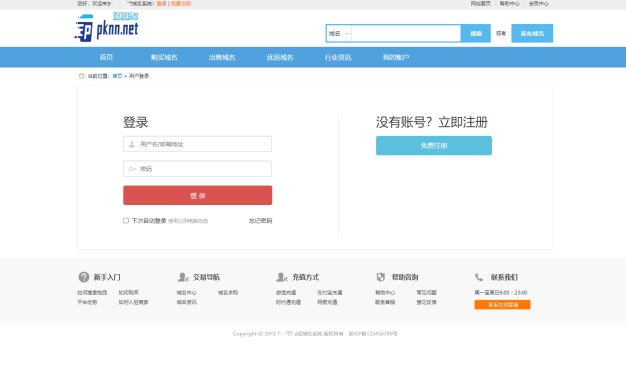626x386 pixels.
Task: Click the blue 搜索 search button
Action: tap(476, 34)
